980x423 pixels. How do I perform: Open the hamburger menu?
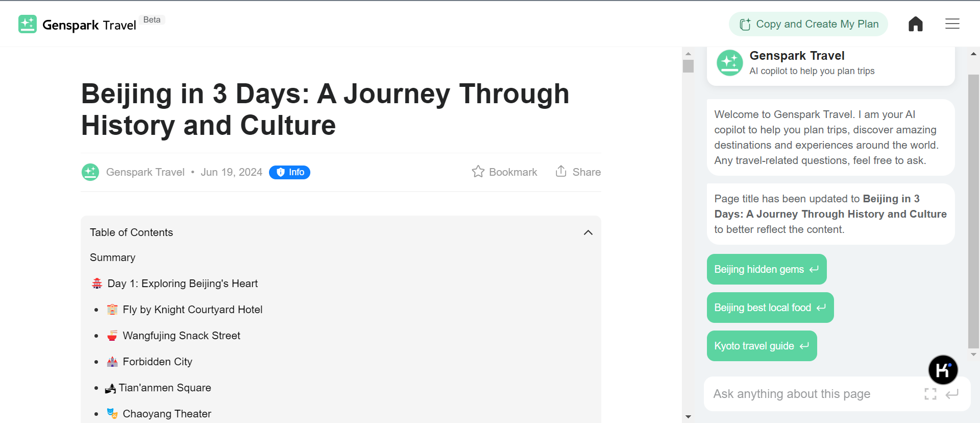pos(952,24)
